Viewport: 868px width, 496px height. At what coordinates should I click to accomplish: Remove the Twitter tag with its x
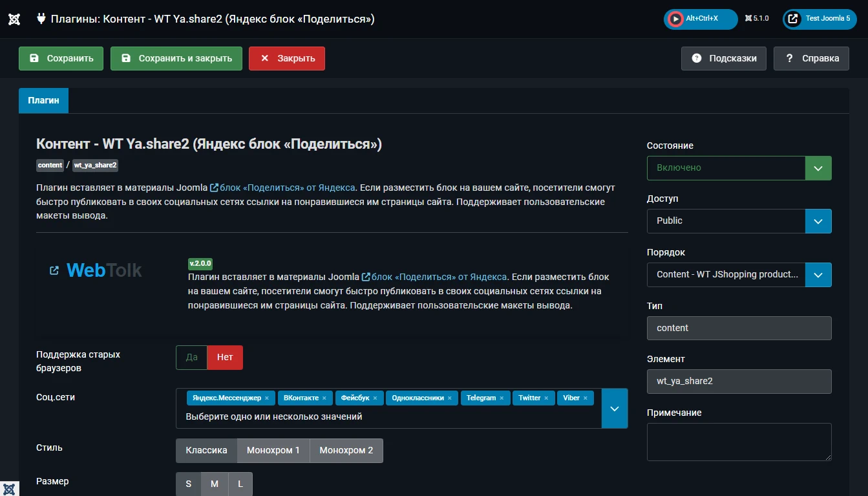point(546,398)
